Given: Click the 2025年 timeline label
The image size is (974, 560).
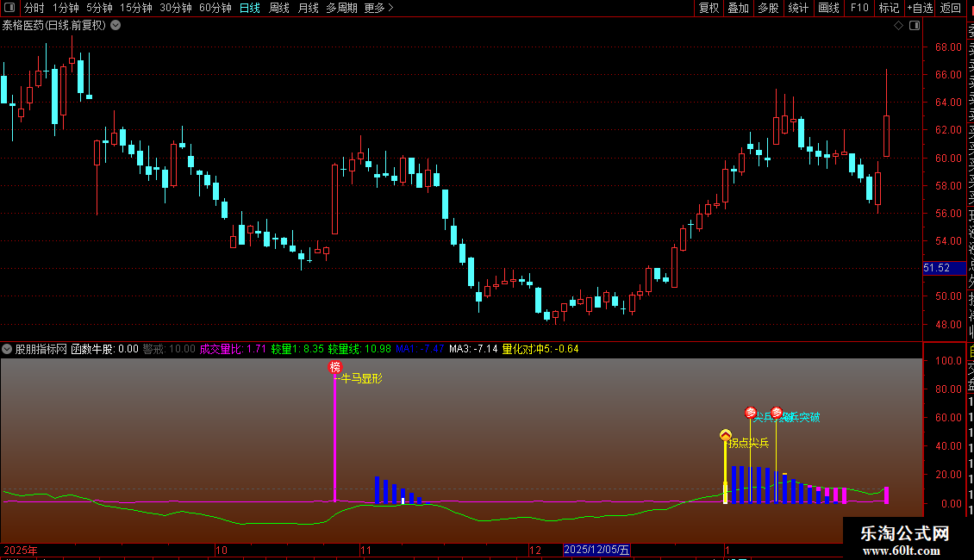Looking at the screenshot, I should (x=21, y=550).
